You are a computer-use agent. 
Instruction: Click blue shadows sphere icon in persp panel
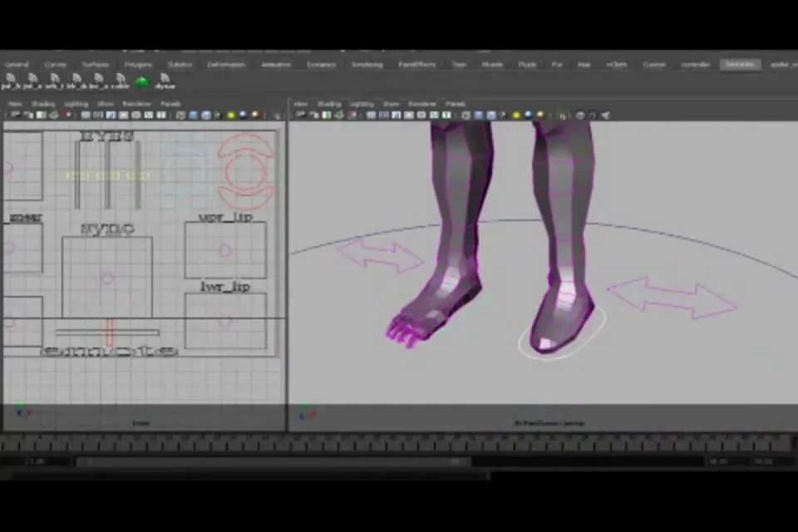click(x=529, y=116)
